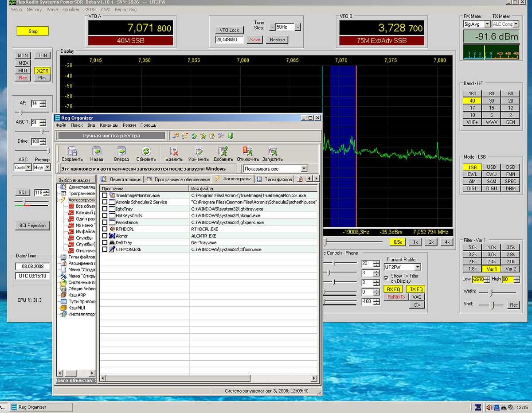Click the Изменить (Edit) toolbar icon
The height and width of the screenshot is (413, 532).
pos(198,152)
